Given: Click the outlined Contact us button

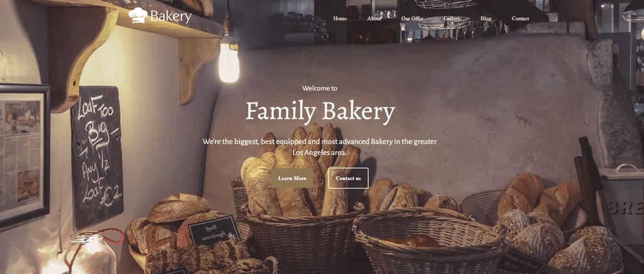Looking at the screenshot, I should (348, 178).
